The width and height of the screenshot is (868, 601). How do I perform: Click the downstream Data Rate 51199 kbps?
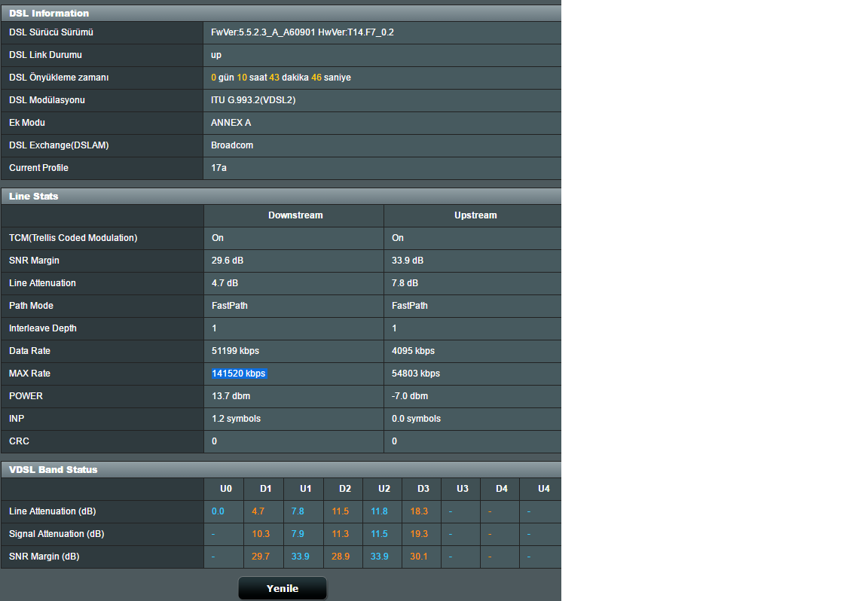pos(235,351)
